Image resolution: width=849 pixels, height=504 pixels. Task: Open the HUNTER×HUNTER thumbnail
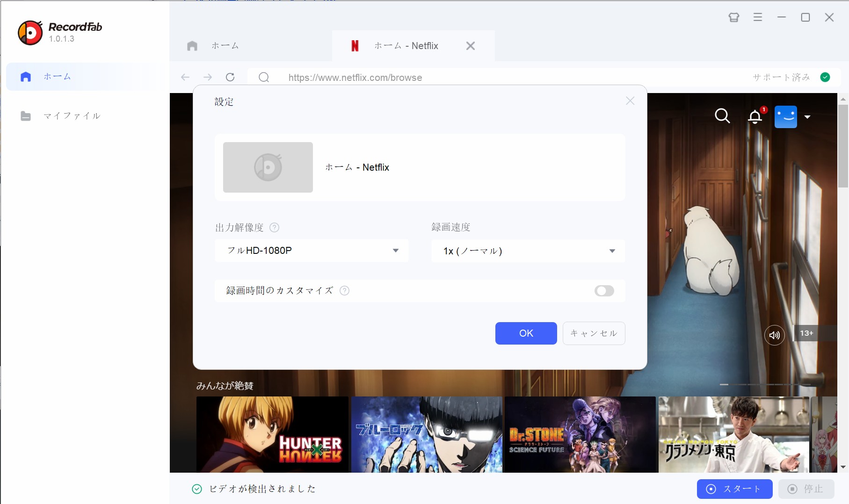pyautogui.click(x=272, y=435)
